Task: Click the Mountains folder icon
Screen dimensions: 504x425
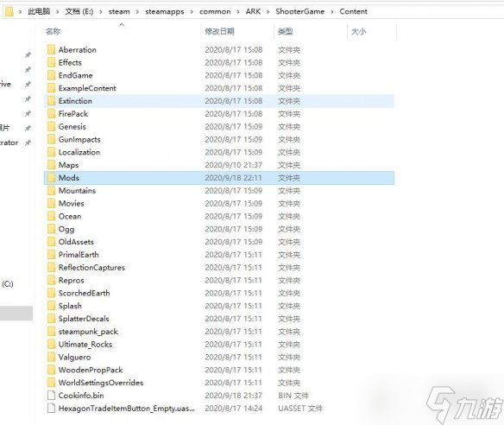Action: [x=51, y=190]
